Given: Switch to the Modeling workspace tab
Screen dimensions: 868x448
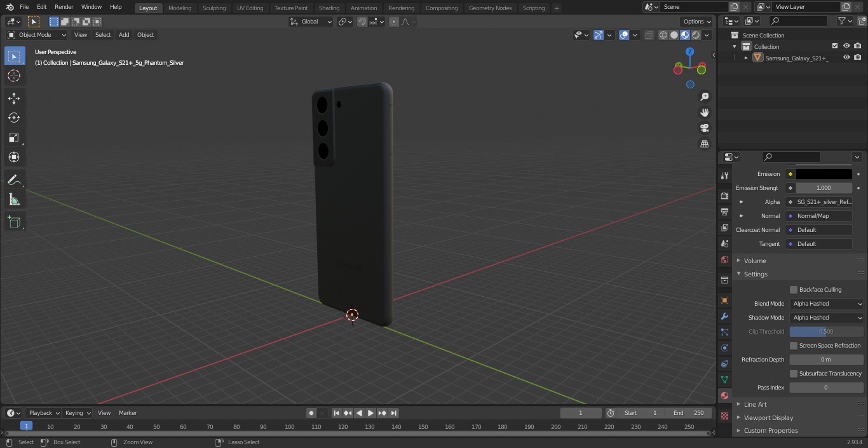Looking at the screenshot, I should coord(180,8).
